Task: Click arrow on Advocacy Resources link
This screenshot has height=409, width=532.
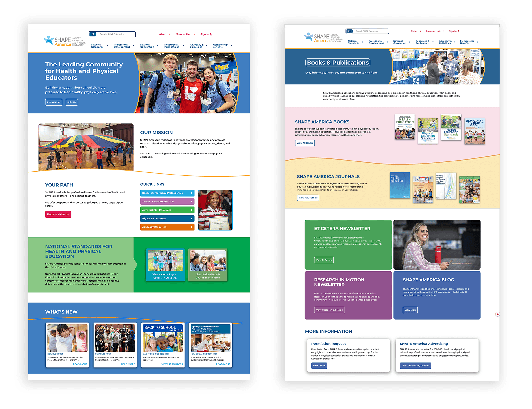Action: pos(192,227)
